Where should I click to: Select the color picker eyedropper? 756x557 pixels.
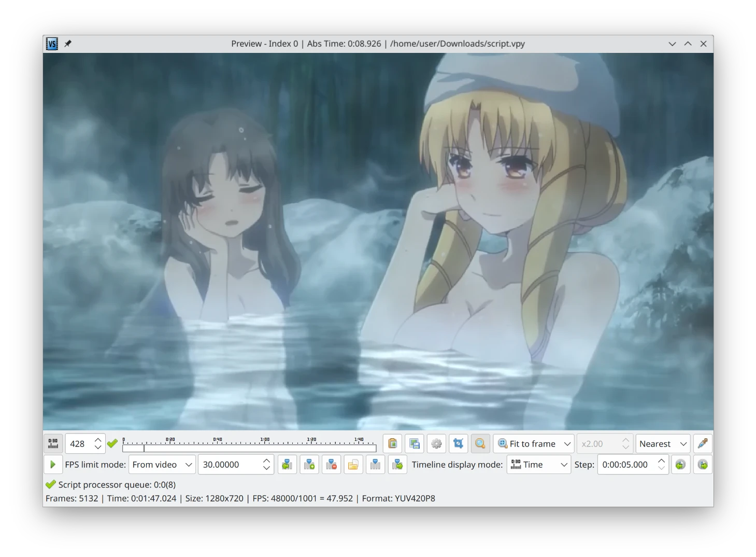point(703,444)
